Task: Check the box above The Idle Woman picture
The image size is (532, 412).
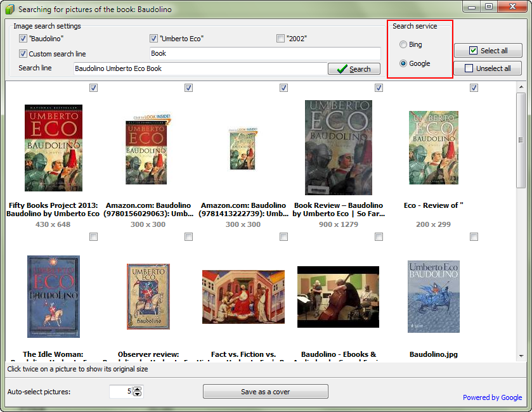Action: [x=94, y=236]
